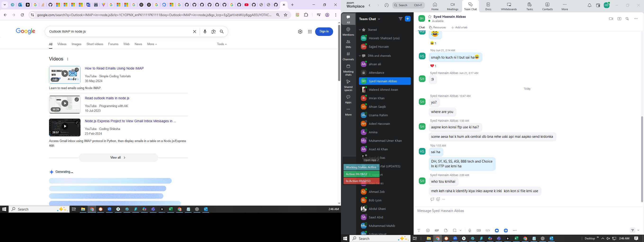Search within this chat using magnifier icon
This screenshot has height=242, width=644.
[627, 19]
